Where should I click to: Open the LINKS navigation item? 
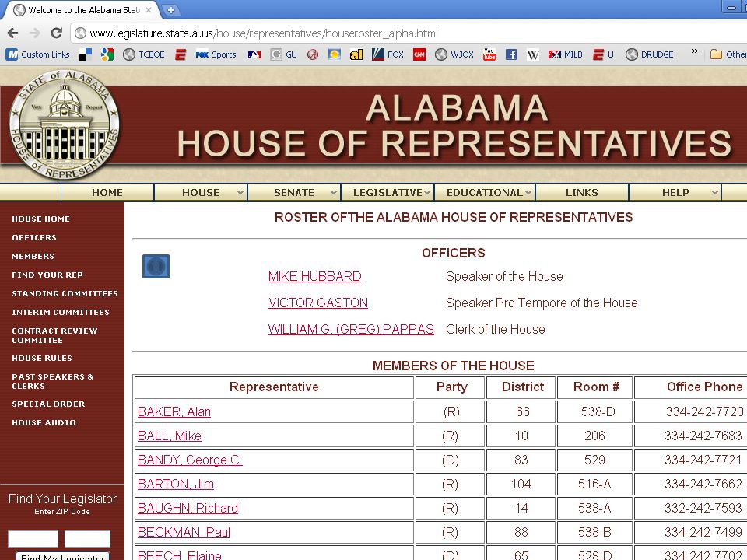(x=582, y=192)
